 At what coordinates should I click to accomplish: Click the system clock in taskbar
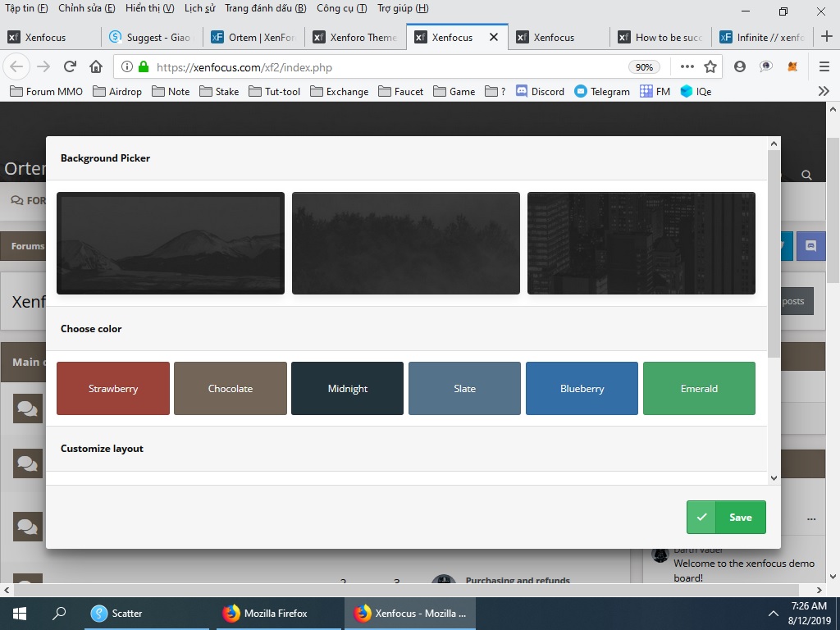click(x=809, y=614)
